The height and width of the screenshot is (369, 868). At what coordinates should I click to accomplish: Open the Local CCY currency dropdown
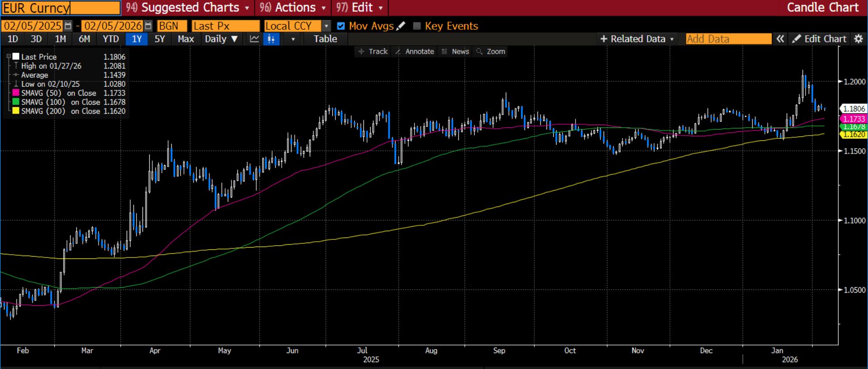pos(326,26)
